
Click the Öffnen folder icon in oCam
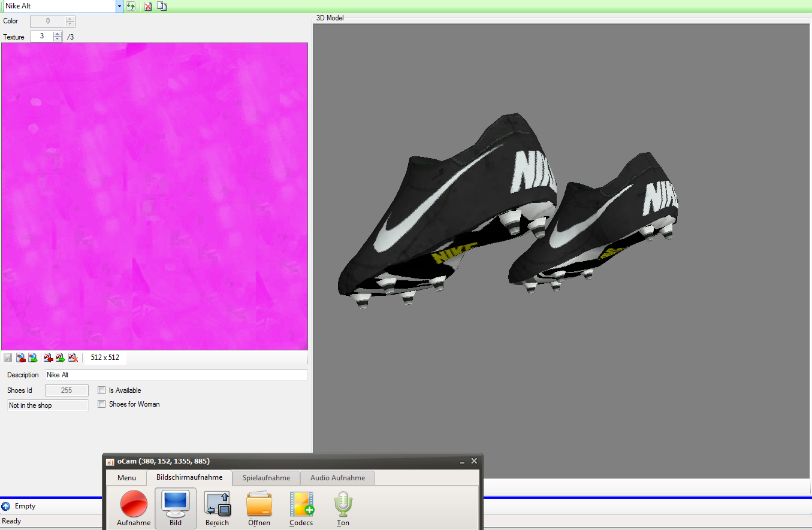[259, 508]
